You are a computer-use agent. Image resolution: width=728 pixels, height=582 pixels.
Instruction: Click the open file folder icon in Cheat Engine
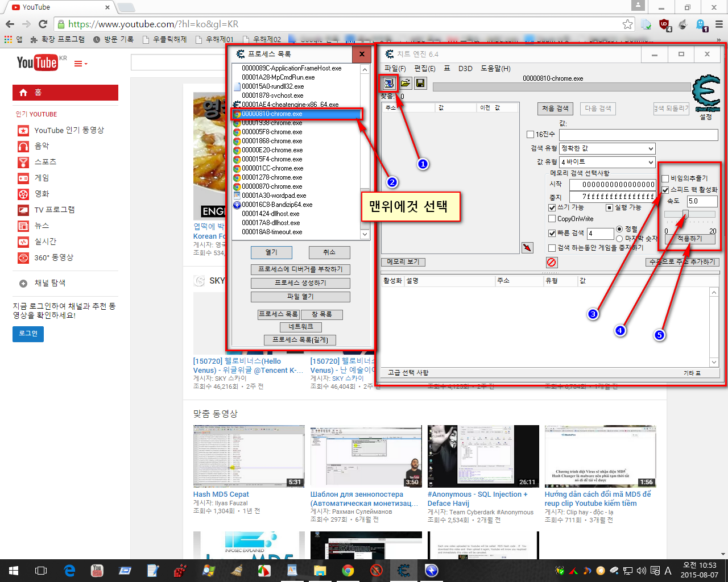pos(405,83)
